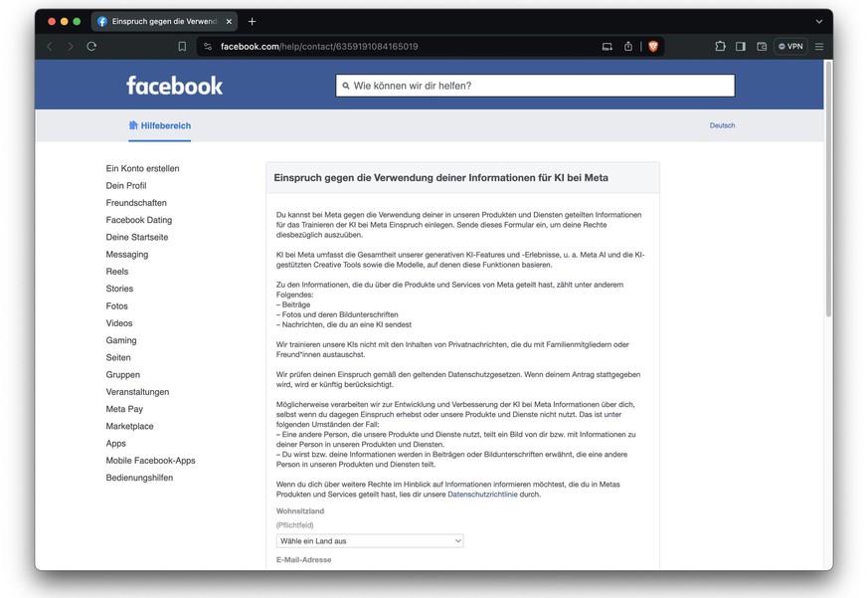Click the '(Pflichtfeld)' label text
Image resolution: width=868 pixels, height=598 pixels.
pyautogui.click(x=294, y=524)
